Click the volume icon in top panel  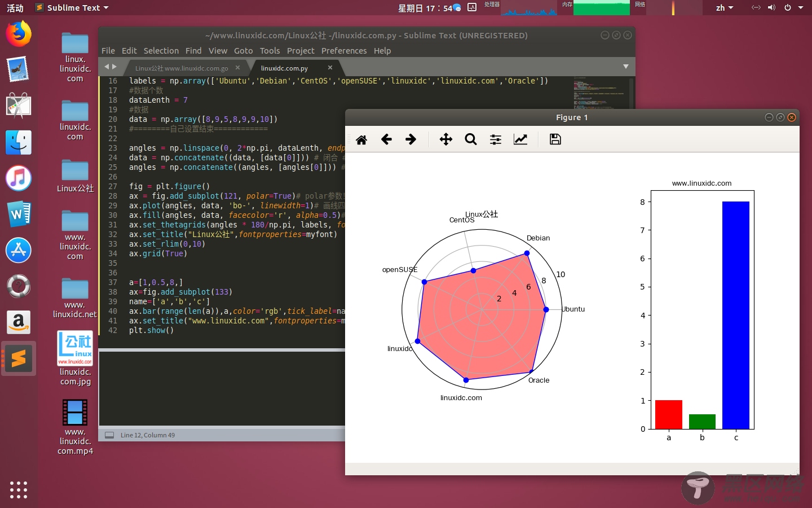771,8
